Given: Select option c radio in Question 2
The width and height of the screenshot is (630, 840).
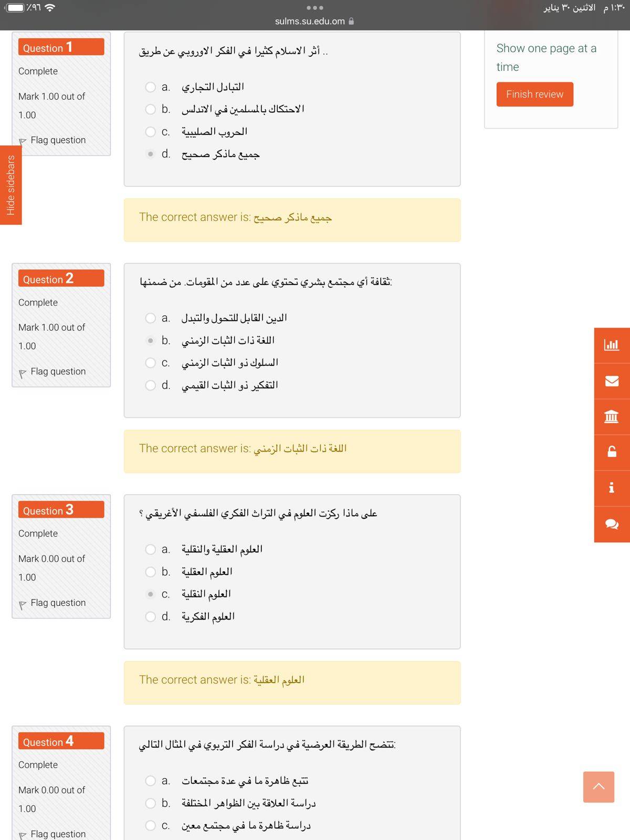Looking at the screenshot, I should click(x=151, y=363).
